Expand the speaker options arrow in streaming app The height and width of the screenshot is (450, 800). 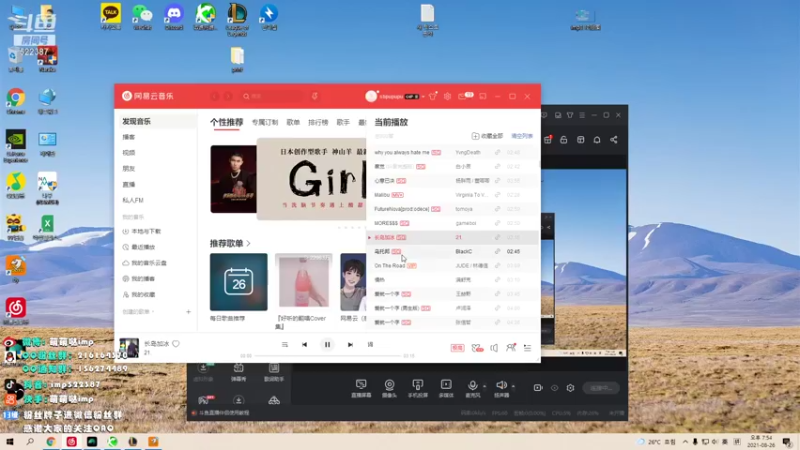(x=513, y=386)
